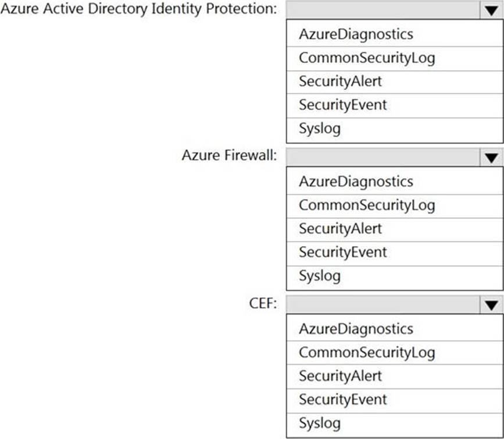Select AzureDiagnostics in the CEF list

[394, 329]
